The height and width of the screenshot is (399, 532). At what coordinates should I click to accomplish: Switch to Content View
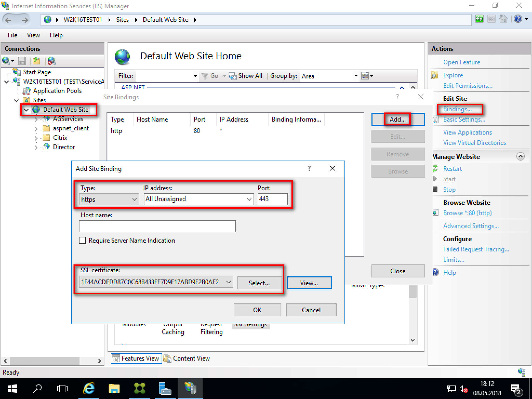[x=187, y=358]
